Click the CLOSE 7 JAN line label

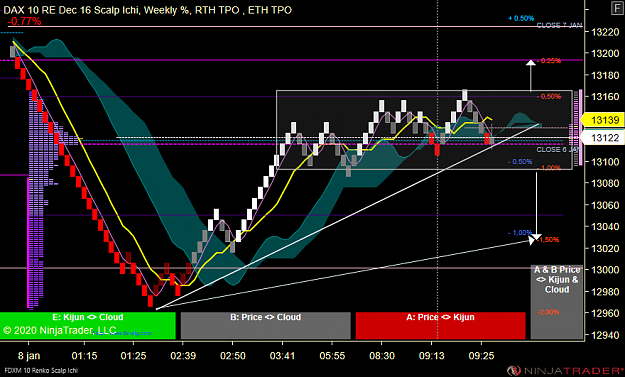[x=559, y=25]
